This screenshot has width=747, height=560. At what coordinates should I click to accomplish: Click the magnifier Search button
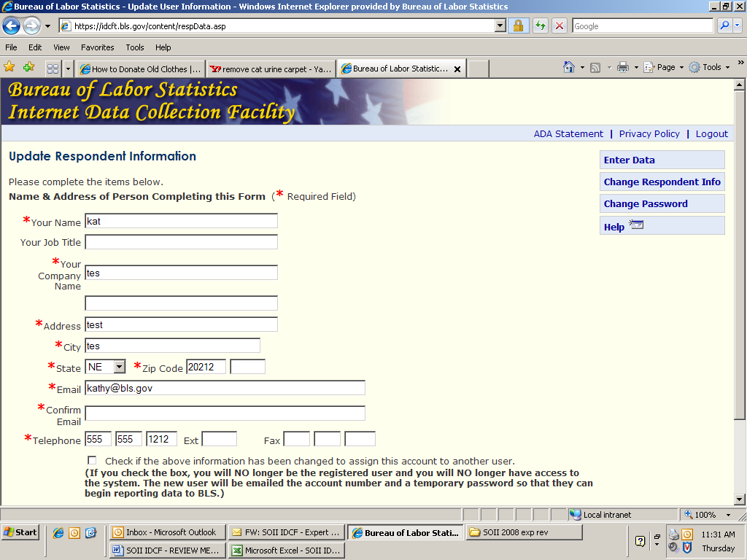pos(724,26)
